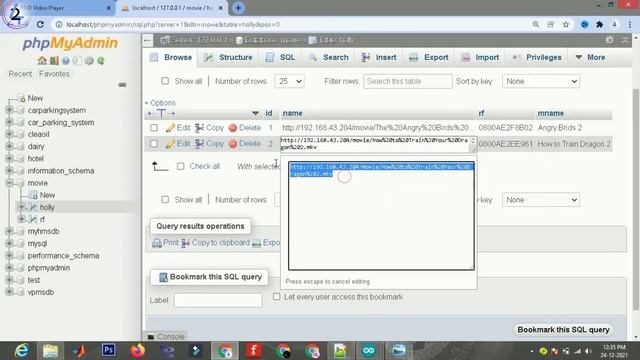Click the Filter rows search field
Viewport: 640px width, 360px height.
pyautogui.click(x=408, y=81)
